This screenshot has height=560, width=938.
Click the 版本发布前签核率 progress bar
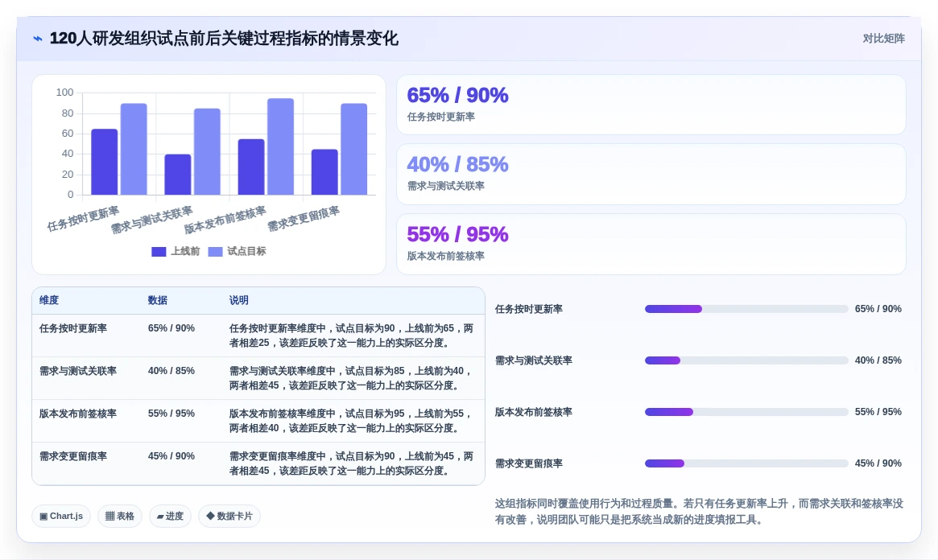pyautogui.click(x=746, y=412)
